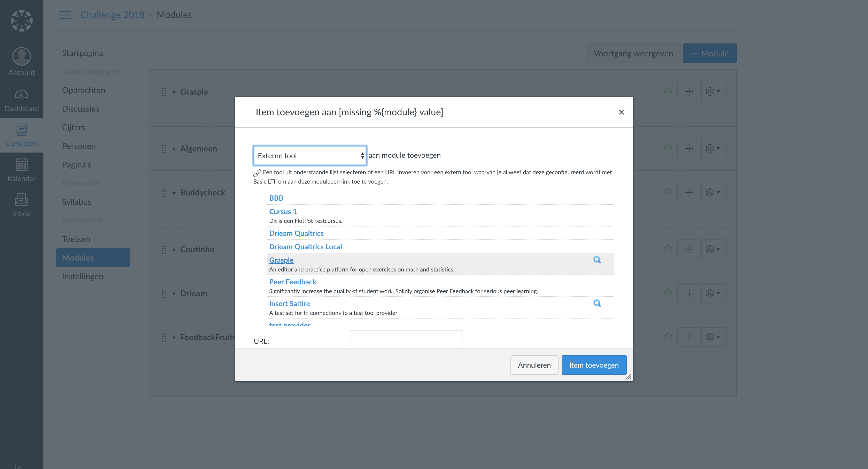Open gear settings dropdown for FeedbackFruits module
Image resolution: width=868 pixels, height=469 pixels.
pyautogui.click(x=713, y=337)
